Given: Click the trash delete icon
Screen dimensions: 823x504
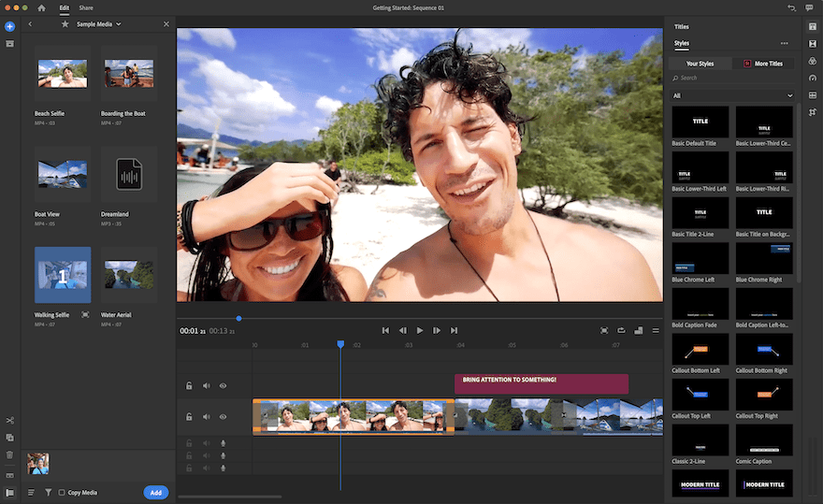Looking at the screenshot, I should (9, 454).
